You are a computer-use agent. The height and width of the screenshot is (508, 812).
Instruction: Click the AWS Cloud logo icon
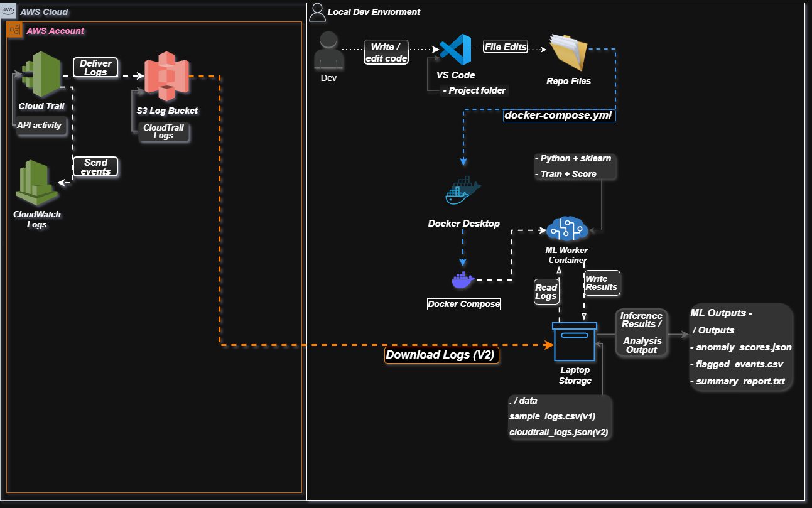click(x=9, y=11)
